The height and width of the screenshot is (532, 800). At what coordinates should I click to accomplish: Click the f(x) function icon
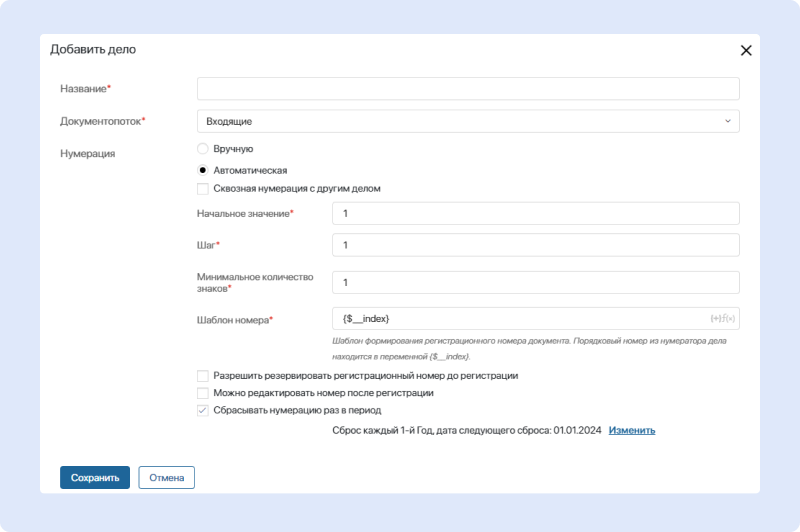pos(728,318)
